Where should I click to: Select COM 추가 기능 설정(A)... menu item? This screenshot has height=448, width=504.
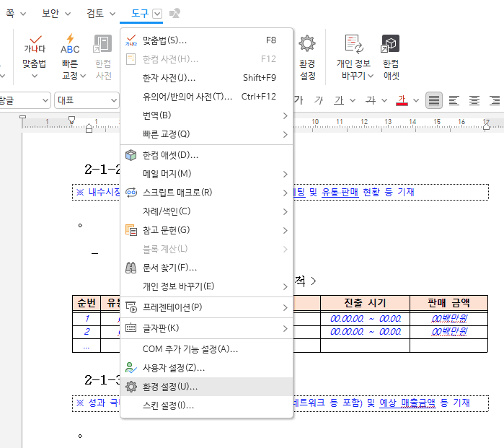point(206,349)
